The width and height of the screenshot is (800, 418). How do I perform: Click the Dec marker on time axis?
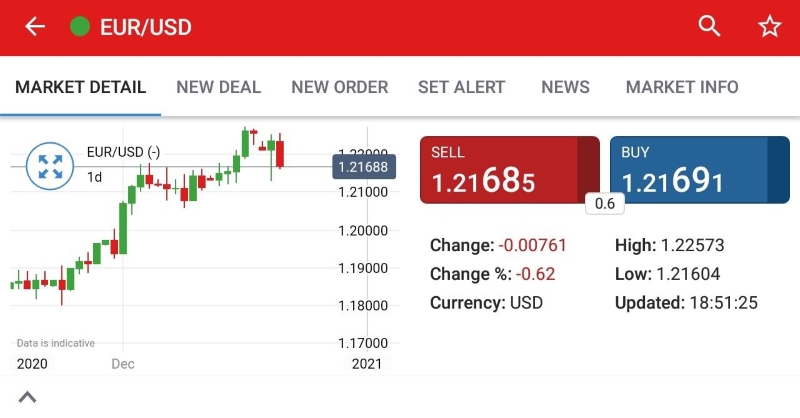click(122, 364)
